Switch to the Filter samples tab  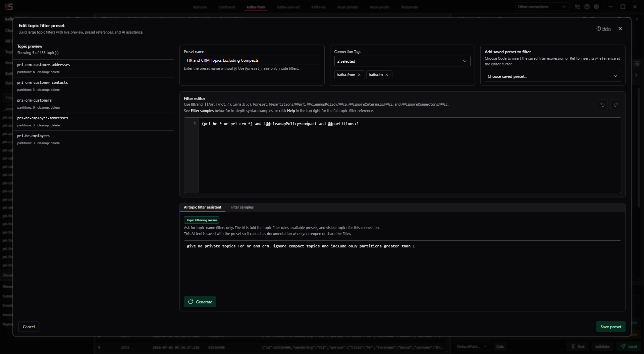pyautogui.click(x=242, y=207)
